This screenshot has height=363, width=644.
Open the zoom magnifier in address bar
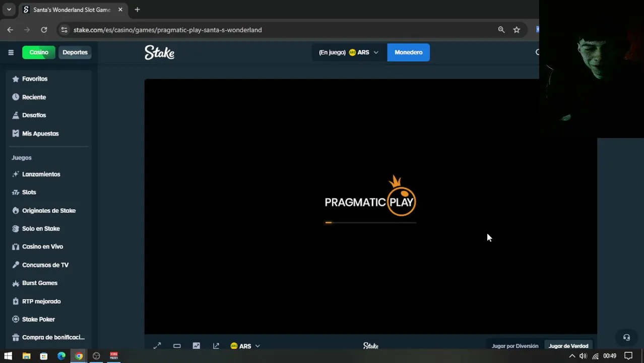click(x=501, y=30)
